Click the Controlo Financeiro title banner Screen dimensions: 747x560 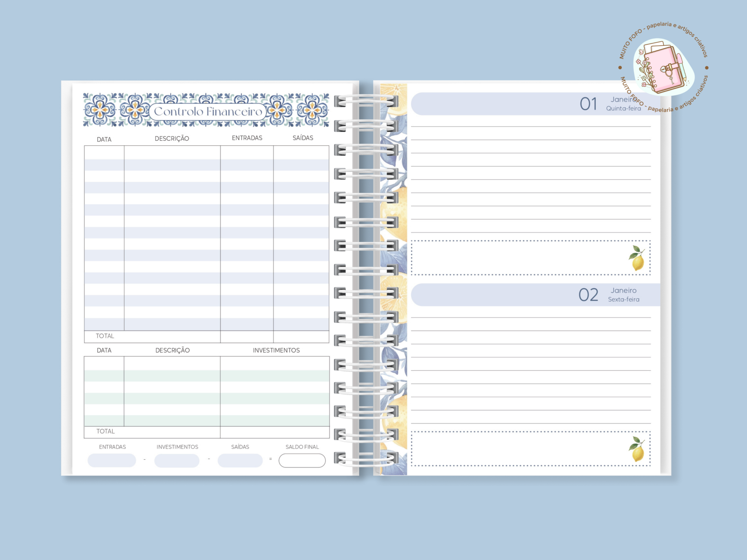(x=208, y=112)
